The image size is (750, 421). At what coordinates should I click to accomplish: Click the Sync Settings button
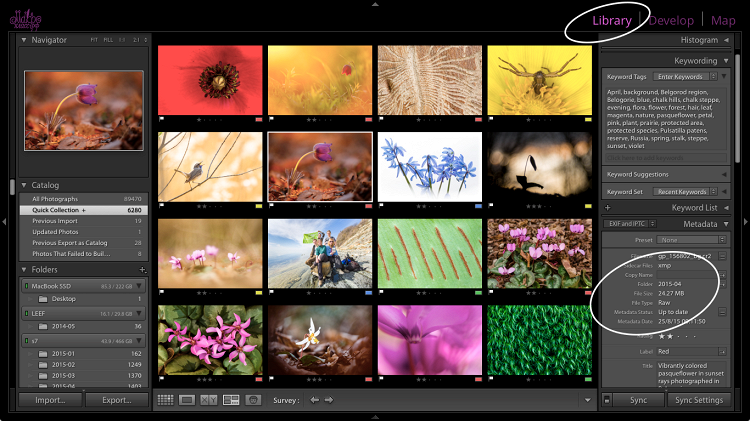pos(699,400)
